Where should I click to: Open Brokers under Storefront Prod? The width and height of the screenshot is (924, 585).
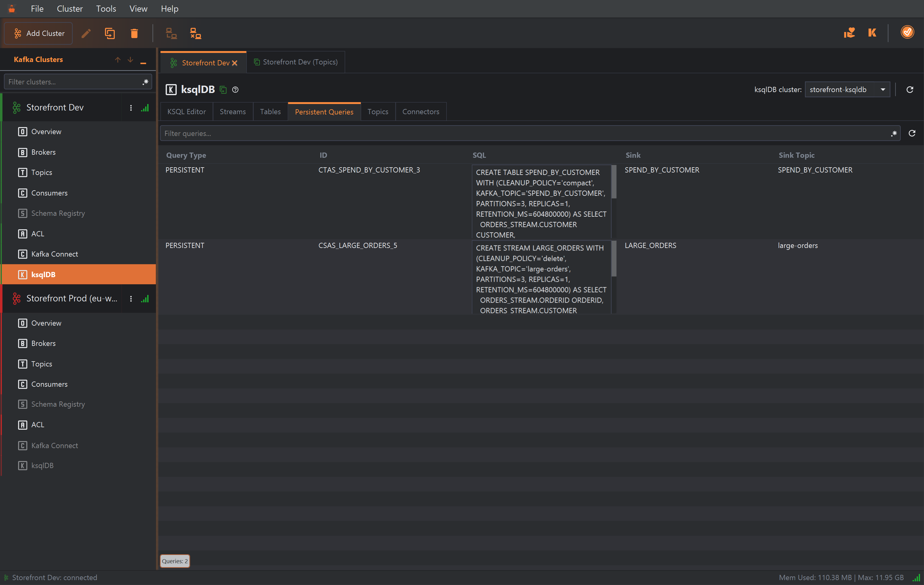(x=79, y=343)
